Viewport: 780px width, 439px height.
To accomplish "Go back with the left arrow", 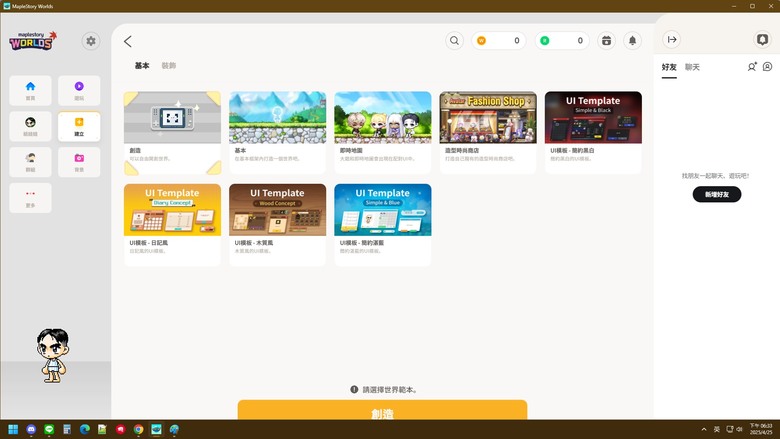I will 128,41.
